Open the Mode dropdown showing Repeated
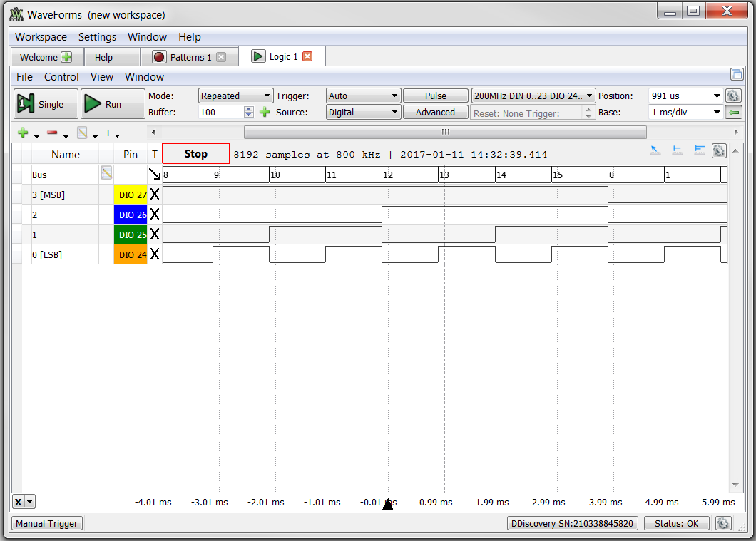Image resolution: width=756 pixels, height=541 pixels. point(236,96)
